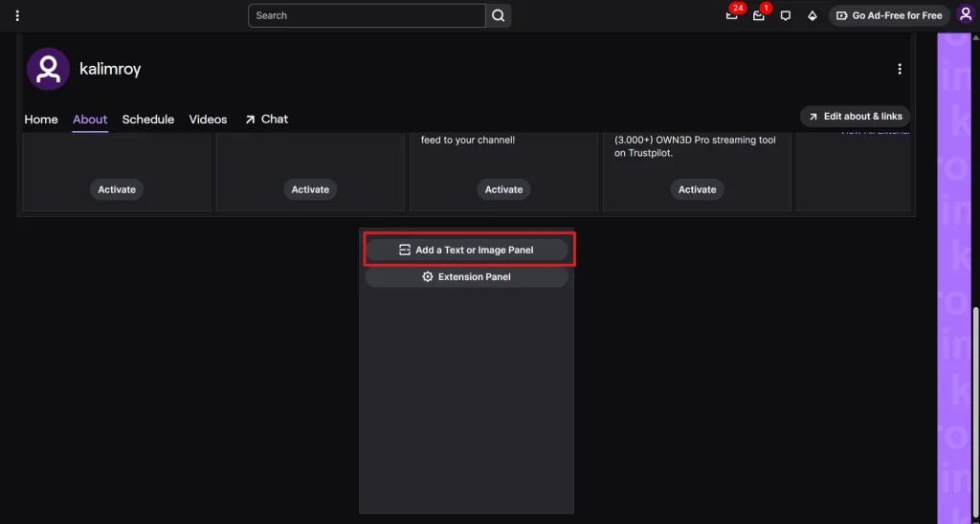Open the three-dot menu at top left

(x=17, y=15)
